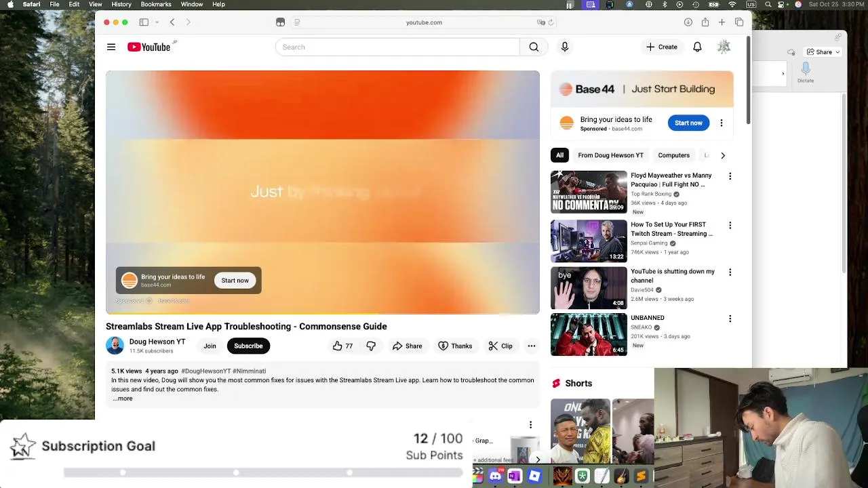
Task: Open YouTube notifications bell
Action: coord(697,47)
